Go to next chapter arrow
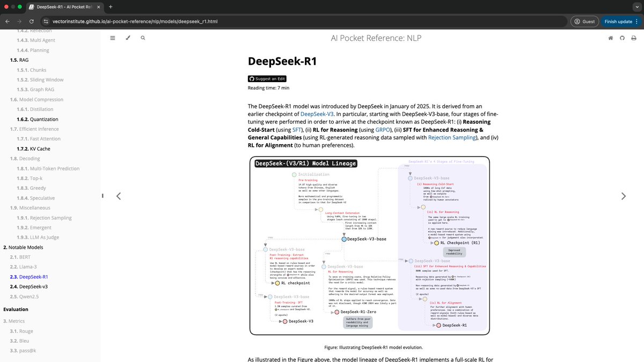The width and height of the screenshot is (644, 362). 624,196
